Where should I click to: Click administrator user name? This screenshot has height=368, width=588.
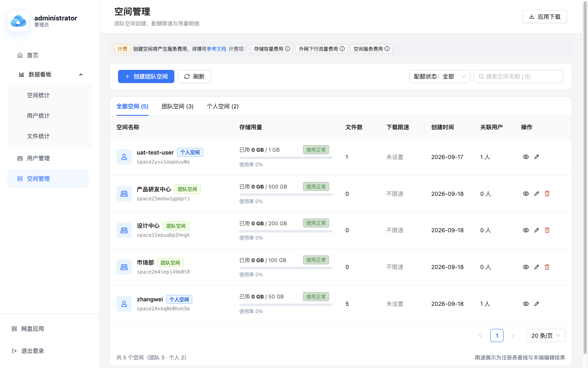[56, 18]
